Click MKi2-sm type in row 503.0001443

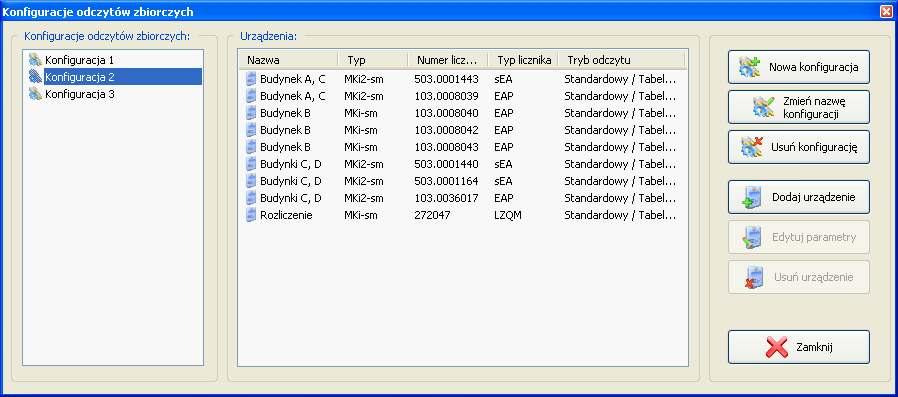point(364,79)
